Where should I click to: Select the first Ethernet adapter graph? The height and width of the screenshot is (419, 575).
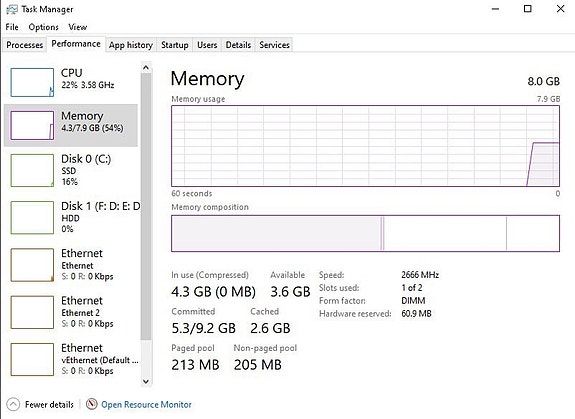point(32,265)
